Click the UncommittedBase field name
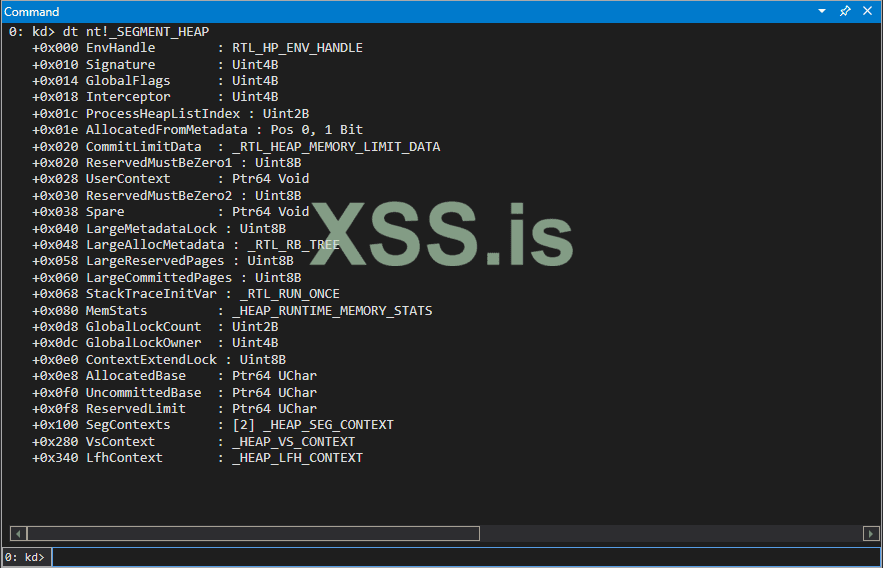The image size is (883, 568). (144, 393)
